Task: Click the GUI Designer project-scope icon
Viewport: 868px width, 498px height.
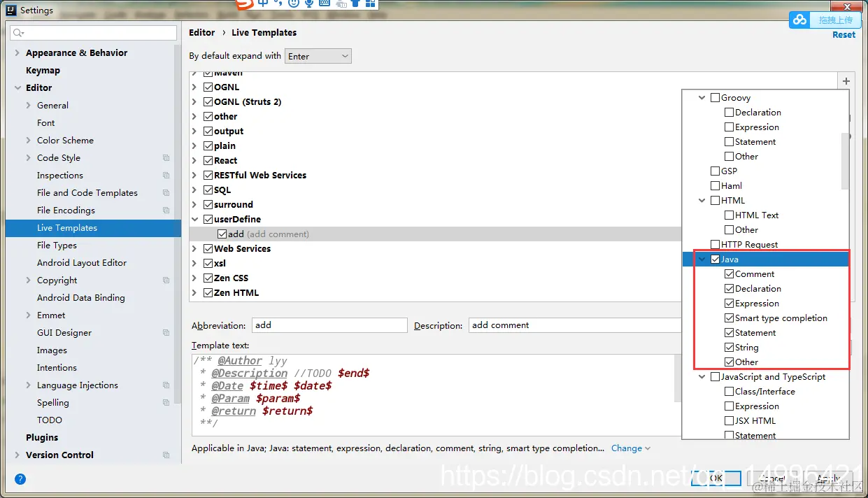Action: [166, 333]
